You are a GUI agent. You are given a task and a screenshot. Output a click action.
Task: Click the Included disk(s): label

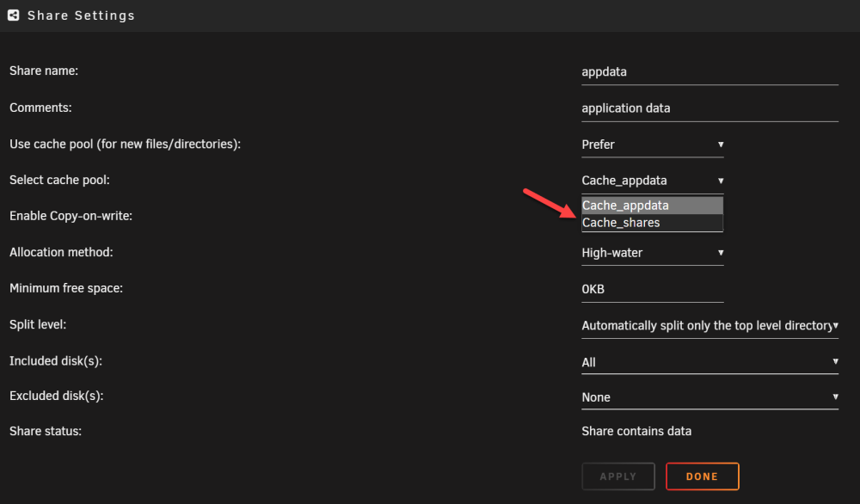click(x=55, y=361)
